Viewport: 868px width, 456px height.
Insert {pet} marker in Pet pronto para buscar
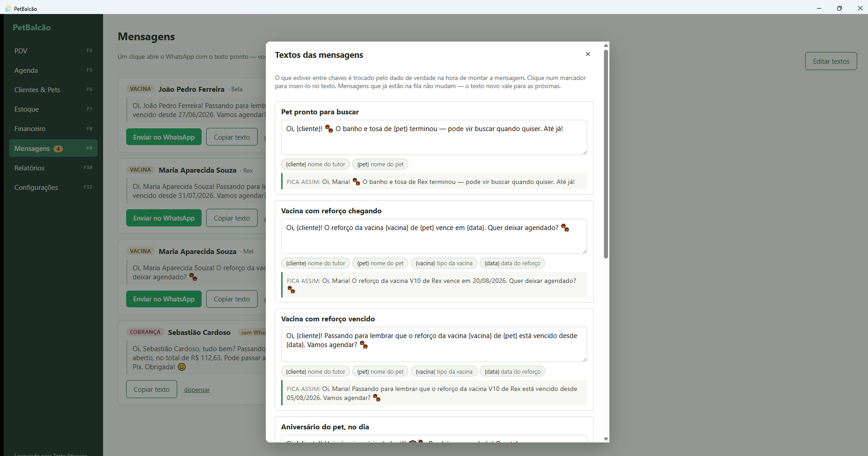pos(380,165)
